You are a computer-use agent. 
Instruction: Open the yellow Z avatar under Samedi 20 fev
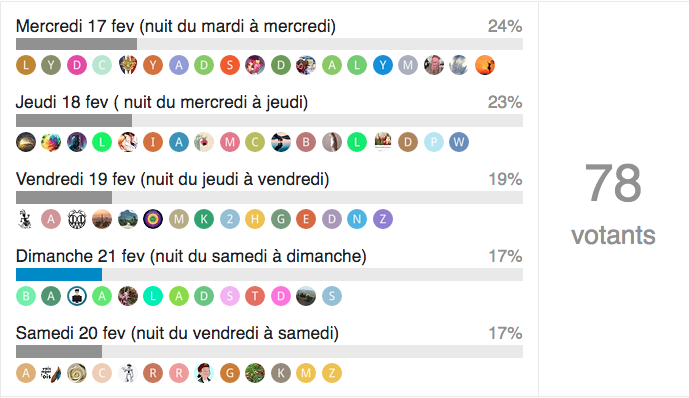pyautogui.click(x=332, y=373)
